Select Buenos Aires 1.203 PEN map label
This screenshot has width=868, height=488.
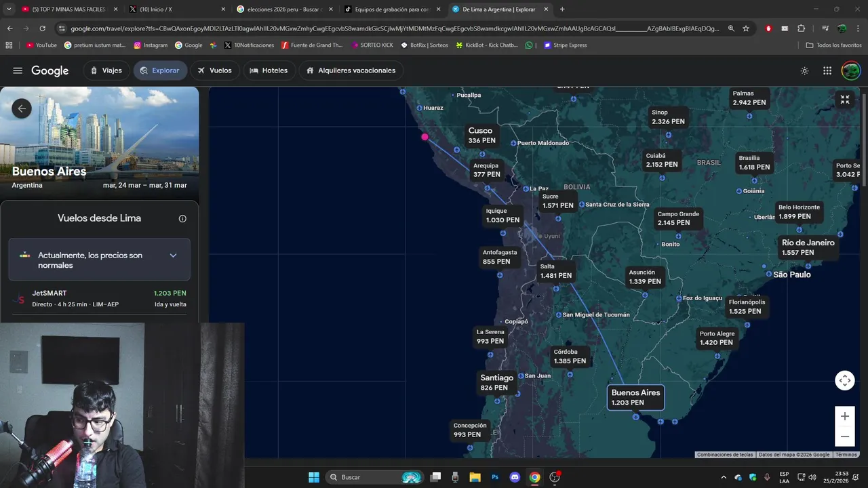click(x=635, y=397)
